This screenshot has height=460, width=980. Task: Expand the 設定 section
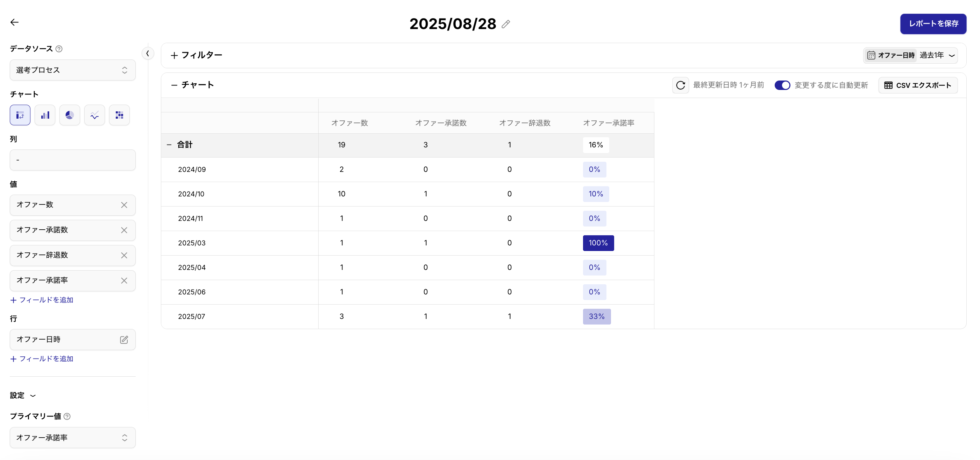click(x=23, y=396)
